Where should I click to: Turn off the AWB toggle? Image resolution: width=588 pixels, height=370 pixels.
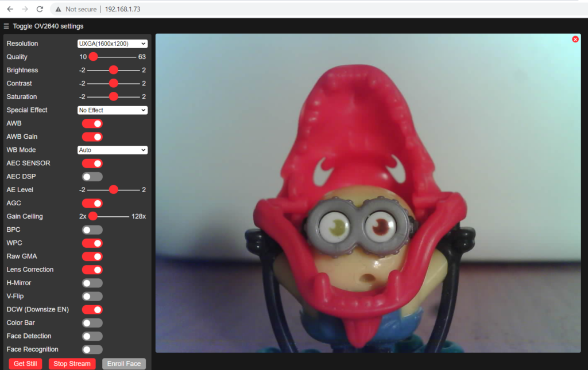92,123
